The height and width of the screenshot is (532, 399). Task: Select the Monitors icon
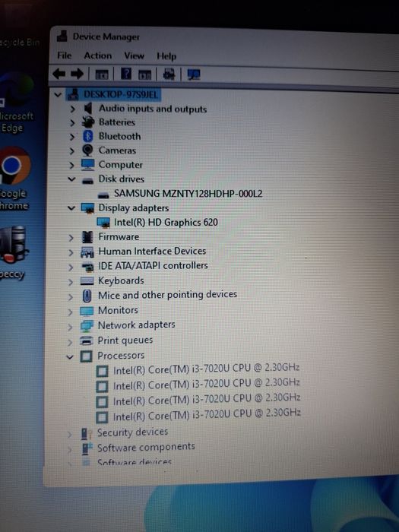[x=87, y=311]
